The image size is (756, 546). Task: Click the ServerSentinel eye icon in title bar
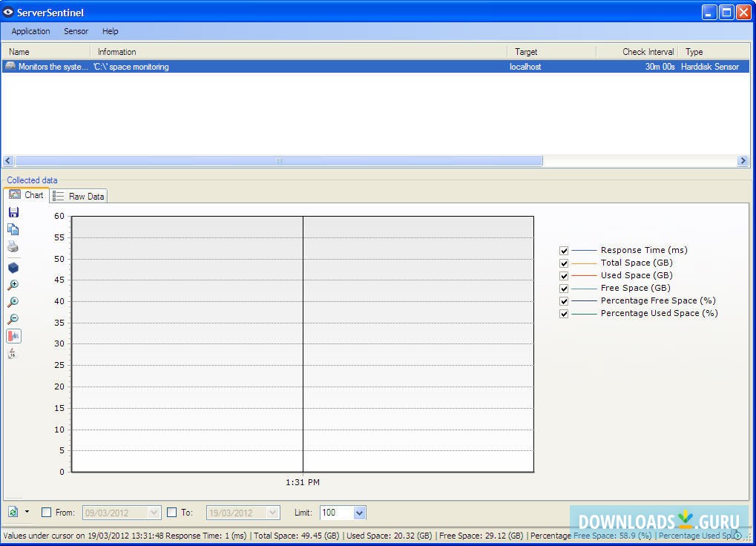(x=8, y=13)
